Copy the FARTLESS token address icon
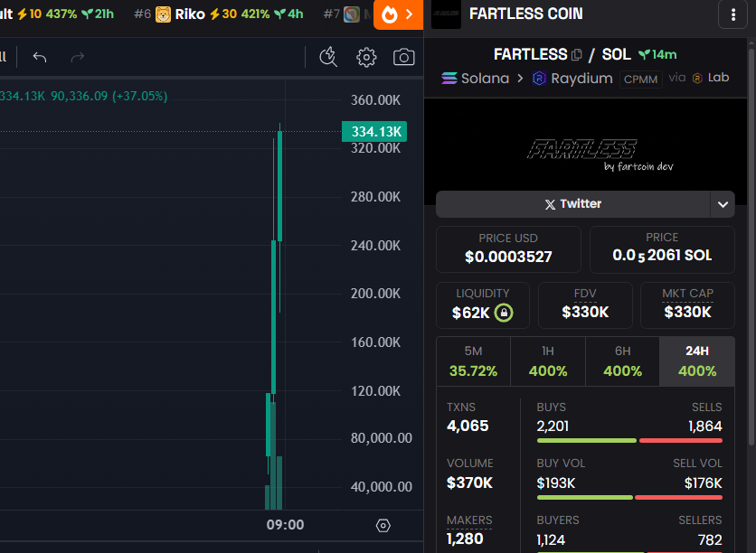Viewport: 756px width, 553px height. pyautogui.click(x=577, y=55)
